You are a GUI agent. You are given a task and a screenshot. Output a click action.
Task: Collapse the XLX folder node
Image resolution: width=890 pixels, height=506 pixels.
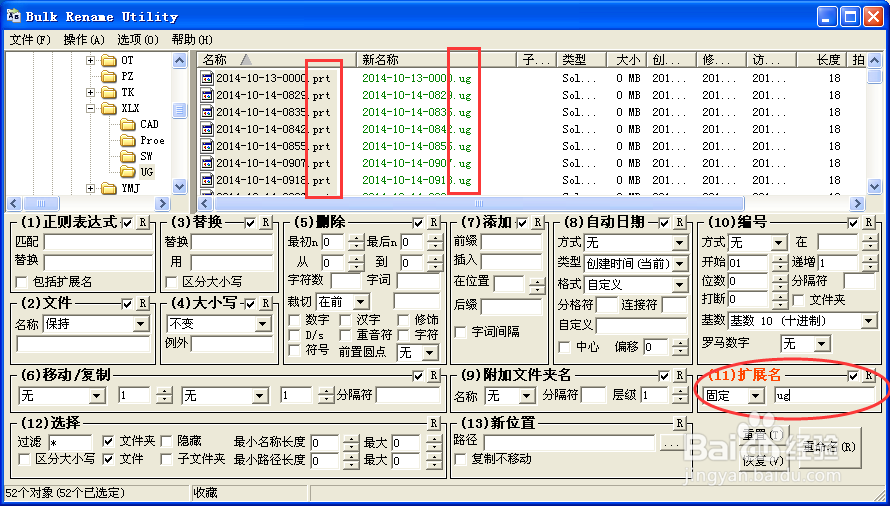(x=91, y=108)
